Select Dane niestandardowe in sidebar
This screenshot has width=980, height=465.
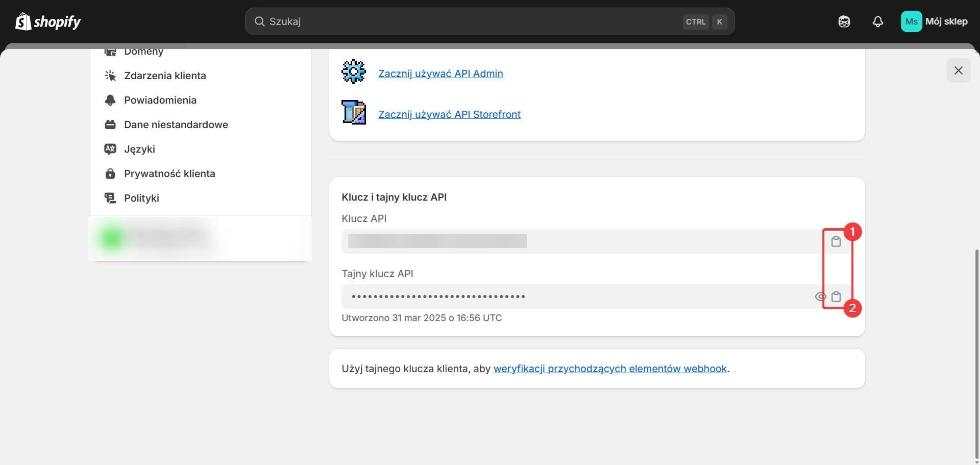[176, 125]
